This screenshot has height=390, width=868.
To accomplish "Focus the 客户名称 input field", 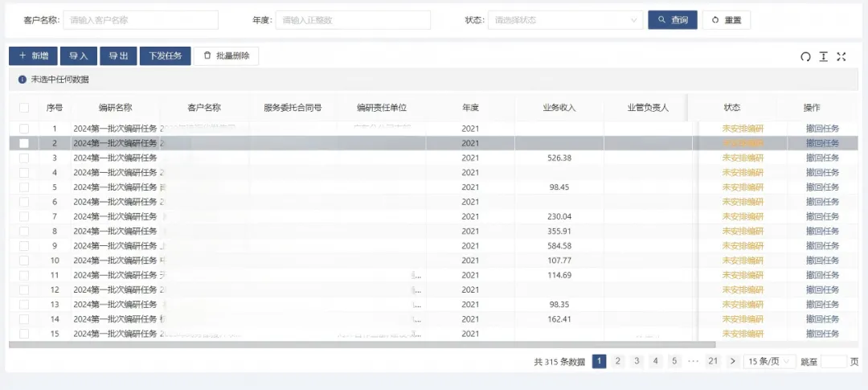I will (141, 20).
